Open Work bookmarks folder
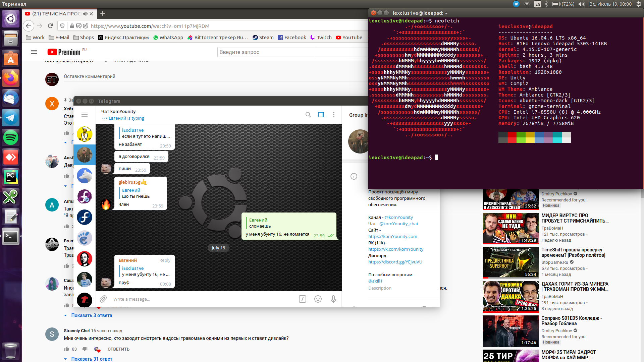The height and width of the screenshot is (362, 644). tap(35, 38)
